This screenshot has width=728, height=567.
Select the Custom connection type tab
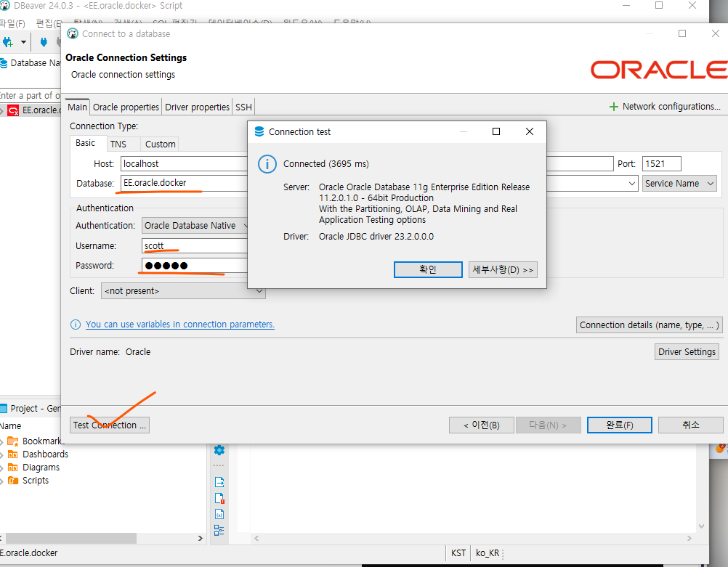point(160,144)
